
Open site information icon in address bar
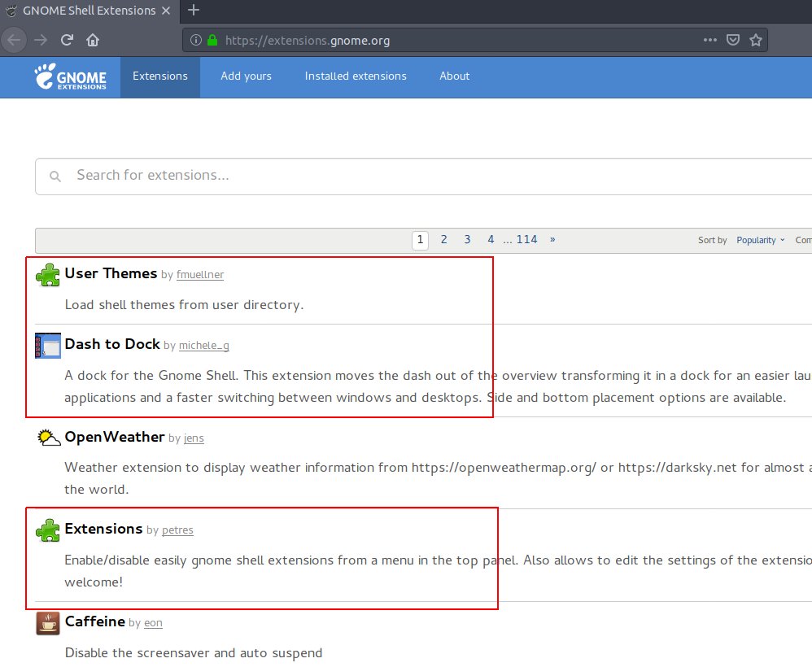pos(196,40)
